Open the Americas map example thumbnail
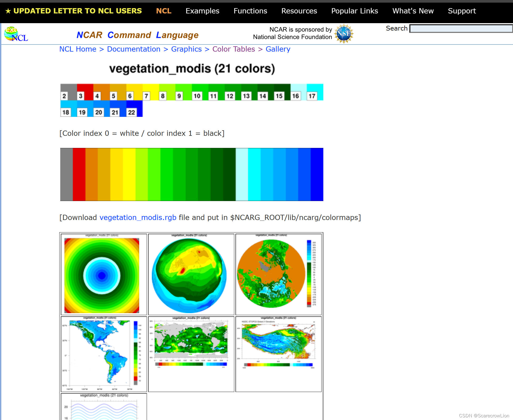This screenshot has width=513, height=420. coord(104,354)
